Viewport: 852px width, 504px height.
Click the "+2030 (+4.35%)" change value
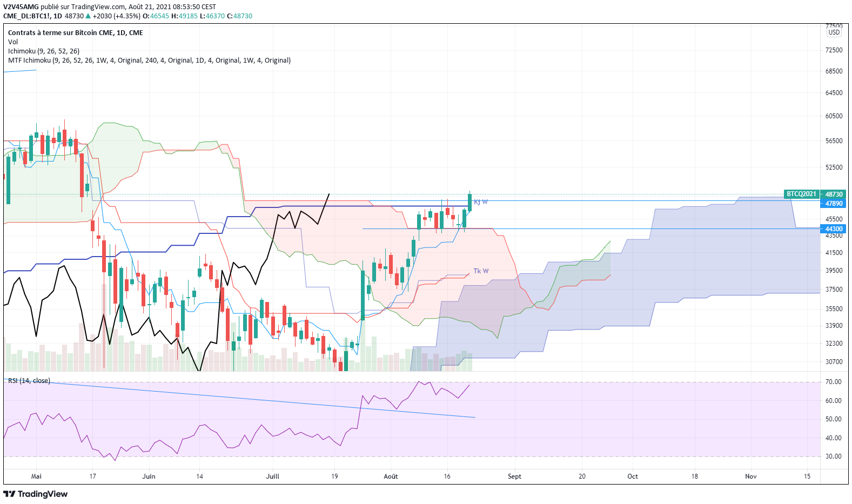point(116,16)
